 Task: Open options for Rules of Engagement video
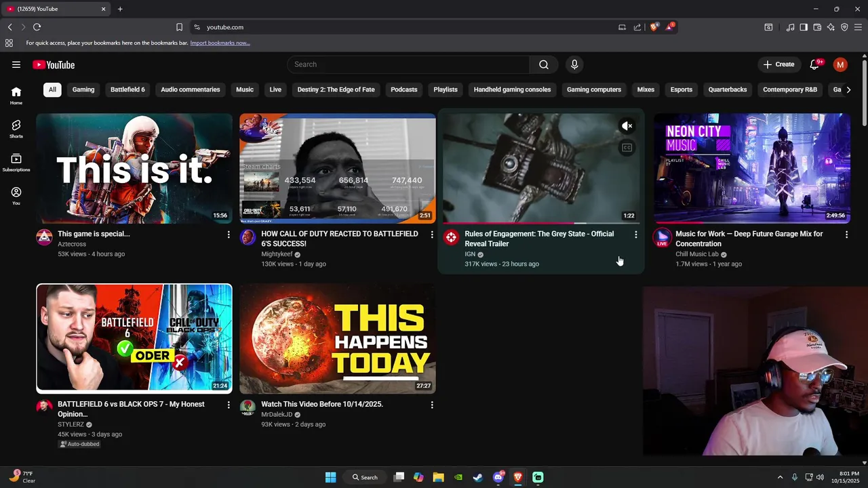click(x=636, y=235)
